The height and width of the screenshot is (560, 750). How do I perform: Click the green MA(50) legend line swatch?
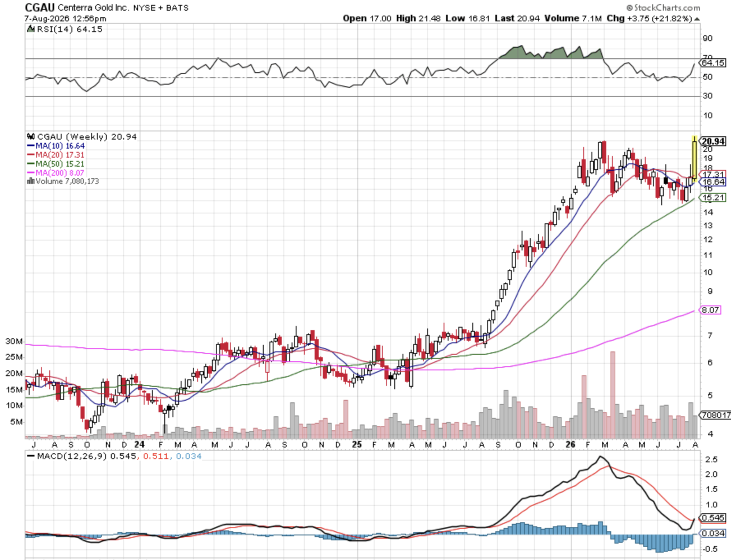[31, 164]
